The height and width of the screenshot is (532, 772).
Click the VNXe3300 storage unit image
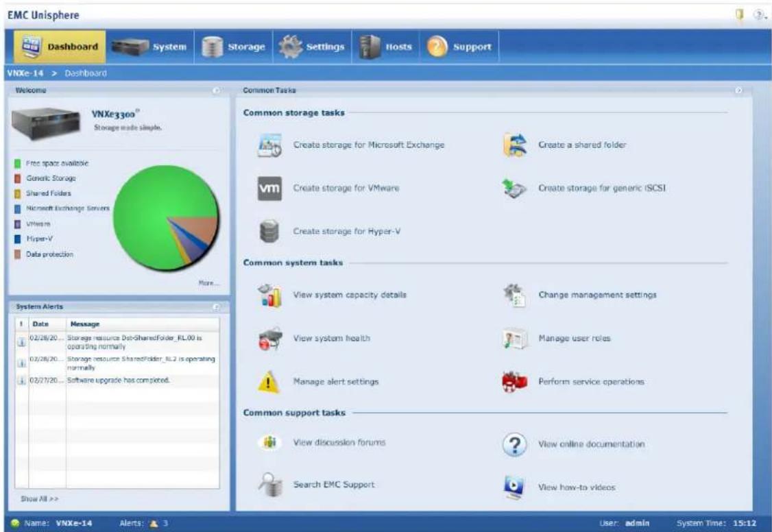tap(46, 123)
